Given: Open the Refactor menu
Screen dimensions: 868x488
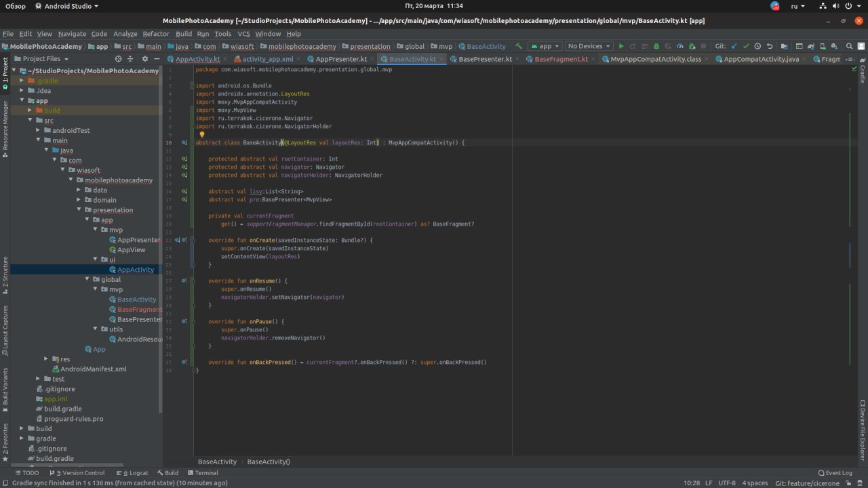Looking at the screenshot, I should click(155, 33).
